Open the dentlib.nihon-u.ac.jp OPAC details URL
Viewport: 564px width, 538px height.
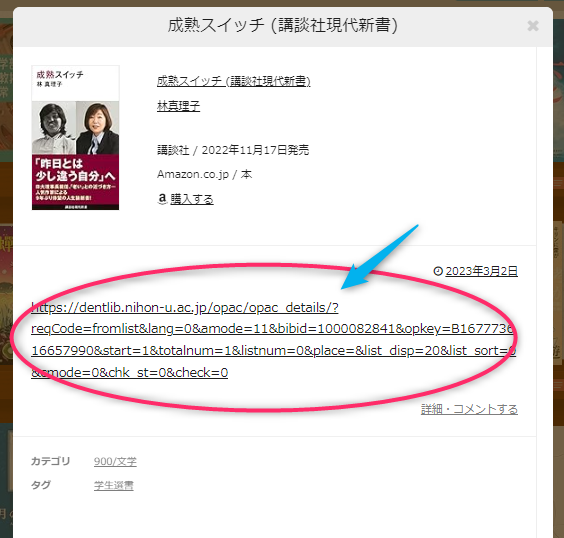pyautogui.click(x=273, y=340)
